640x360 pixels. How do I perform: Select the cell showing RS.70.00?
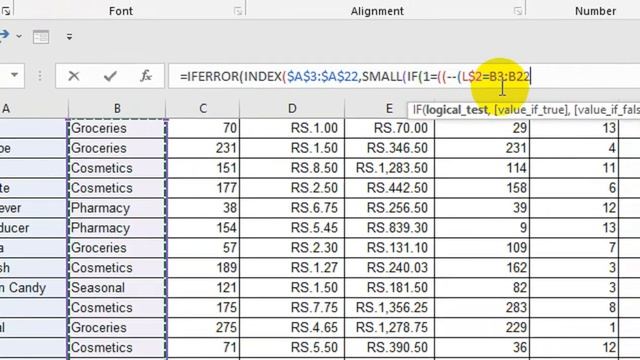pos(389,128)
